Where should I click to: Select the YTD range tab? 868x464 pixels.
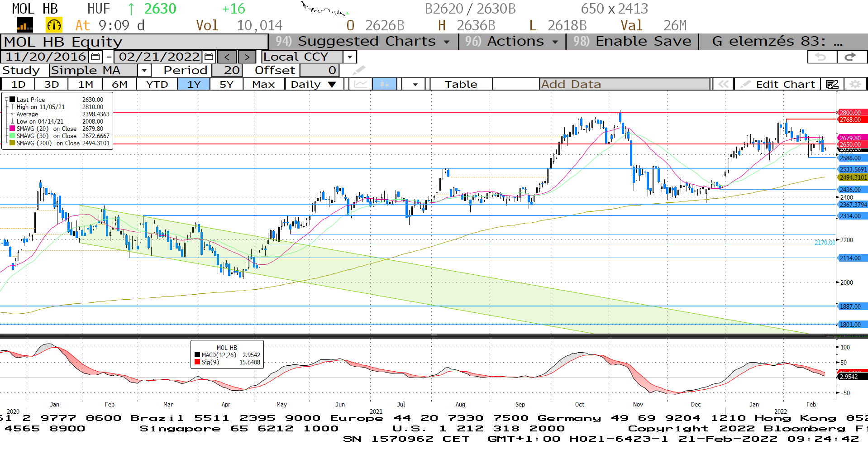click(x=157, y=84)
